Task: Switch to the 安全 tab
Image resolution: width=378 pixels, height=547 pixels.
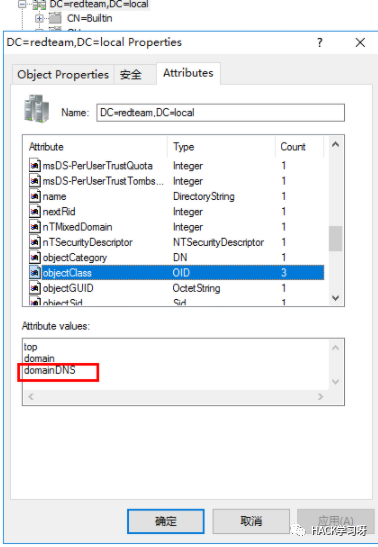Action: 135,74
